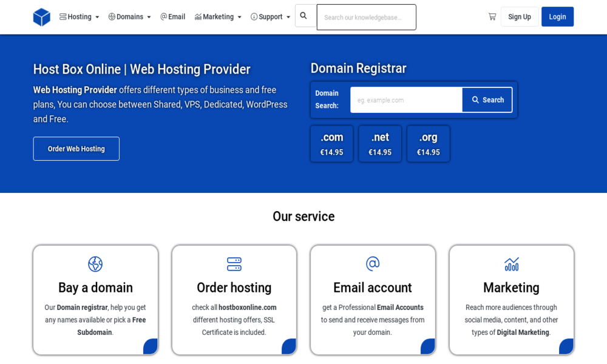Image resolution: width=607 pixels, height=364 pixels.
Task: Open the Marketing menu in the navbar
Action: point(218,17)
